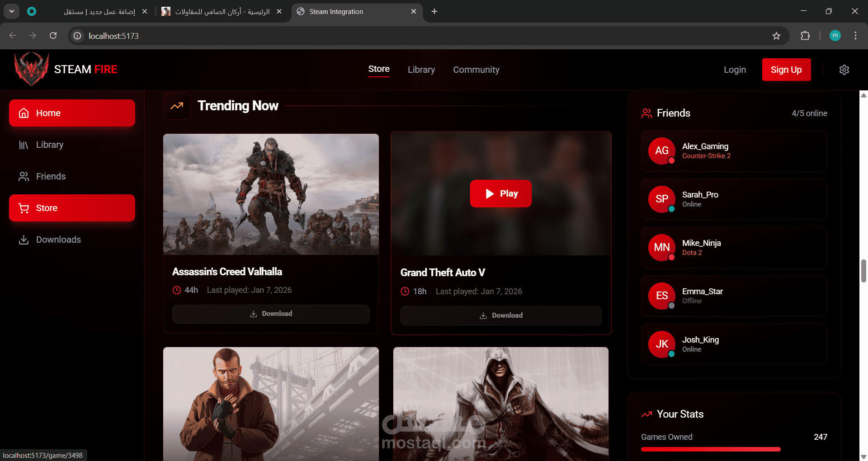The height and width of the screenshot is (461, 868).
Task: Switch to the Library top navigation tab
Action: pyautogui.click(x=421, y=70)
